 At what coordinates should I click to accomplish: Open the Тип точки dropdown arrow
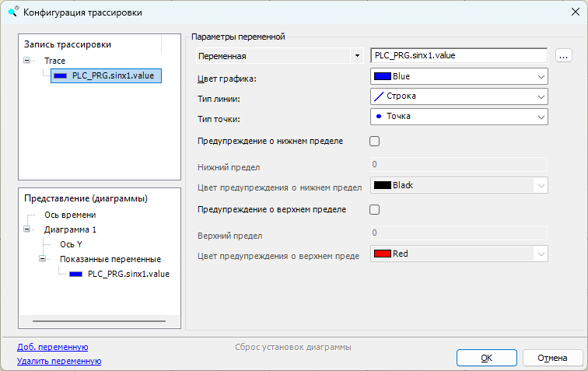[x=541, y=117]
